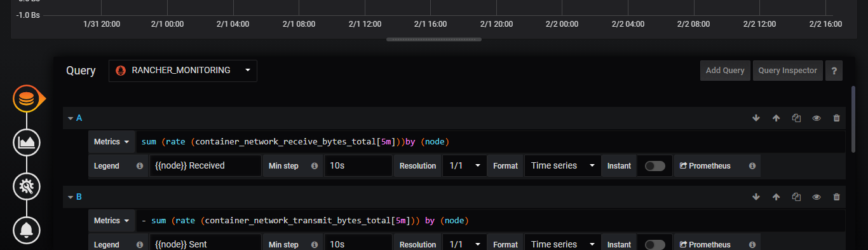Open Format Time series dropdown in query A
Screen dimensions: 868x250
(x=562, y=166)
